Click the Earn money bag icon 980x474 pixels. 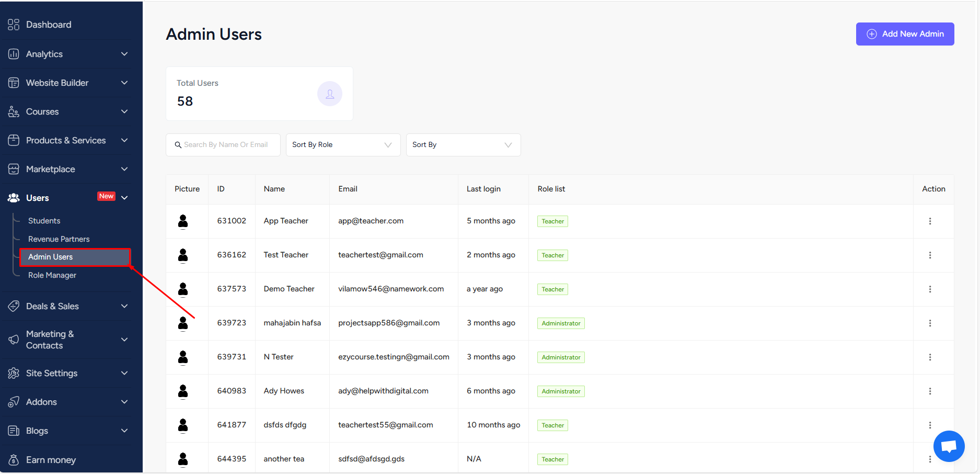[x=14, y=460]
